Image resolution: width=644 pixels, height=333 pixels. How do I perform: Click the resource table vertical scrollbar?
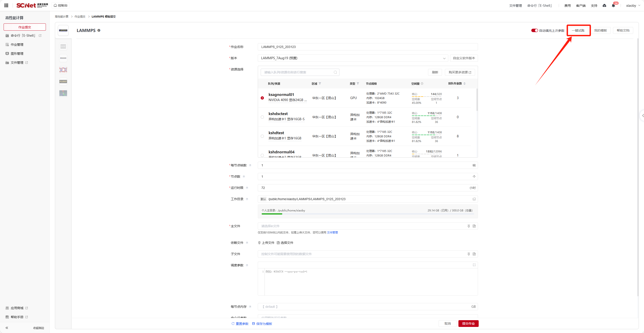477,100
